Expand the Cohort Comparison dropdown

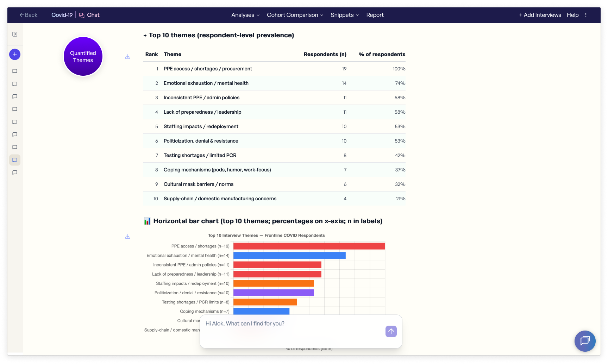pos(295,15)
